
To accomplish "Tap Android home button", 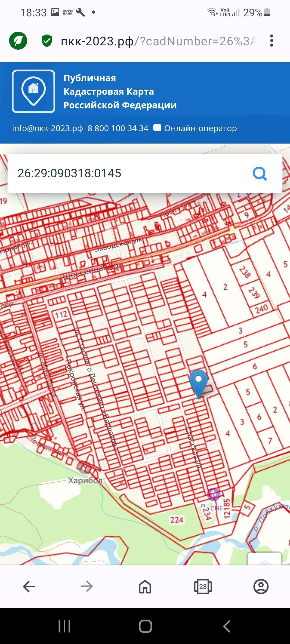I will coord(145,626).
